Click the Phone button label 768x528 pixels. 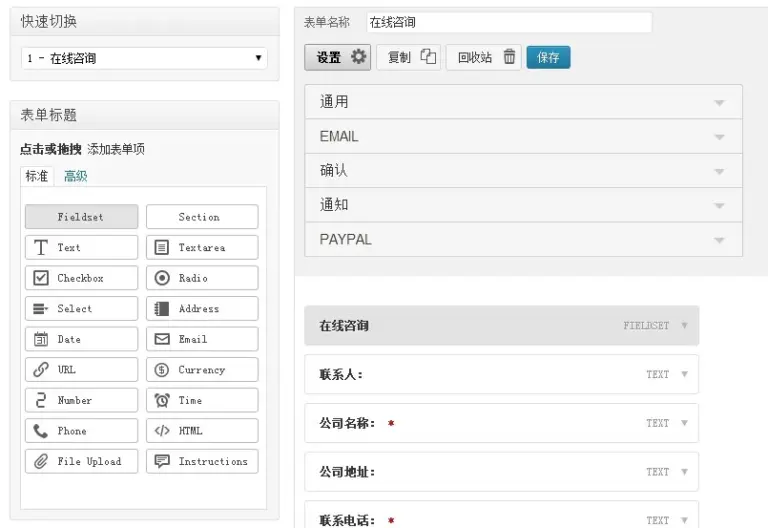click(72, 431)
